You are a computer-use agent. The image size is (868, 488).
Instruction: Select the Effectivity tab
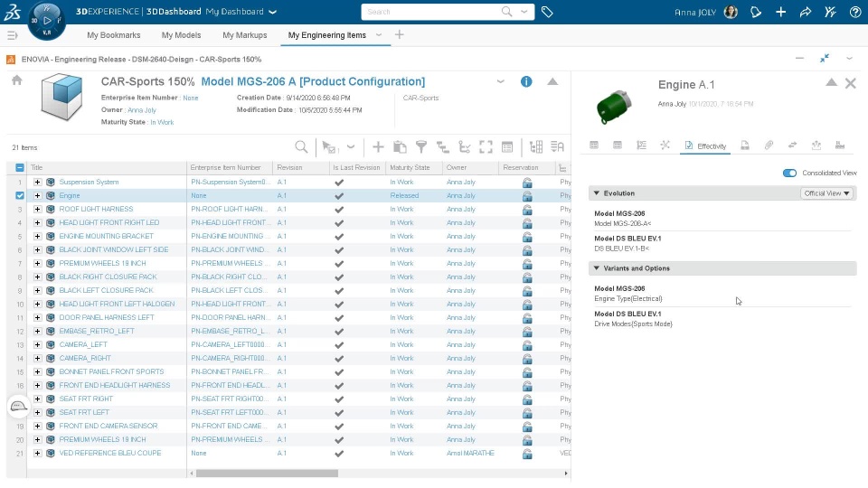705,146
